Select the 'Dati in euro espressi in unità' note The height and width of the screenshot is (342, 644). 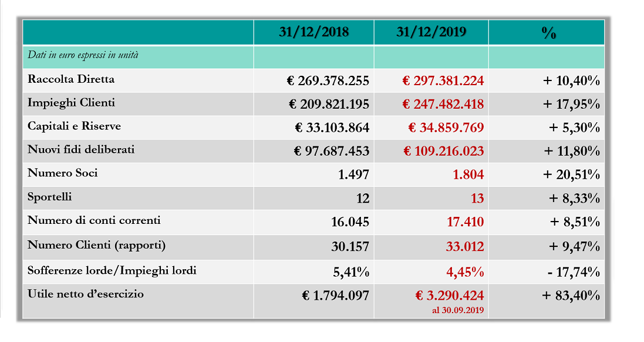83,55
